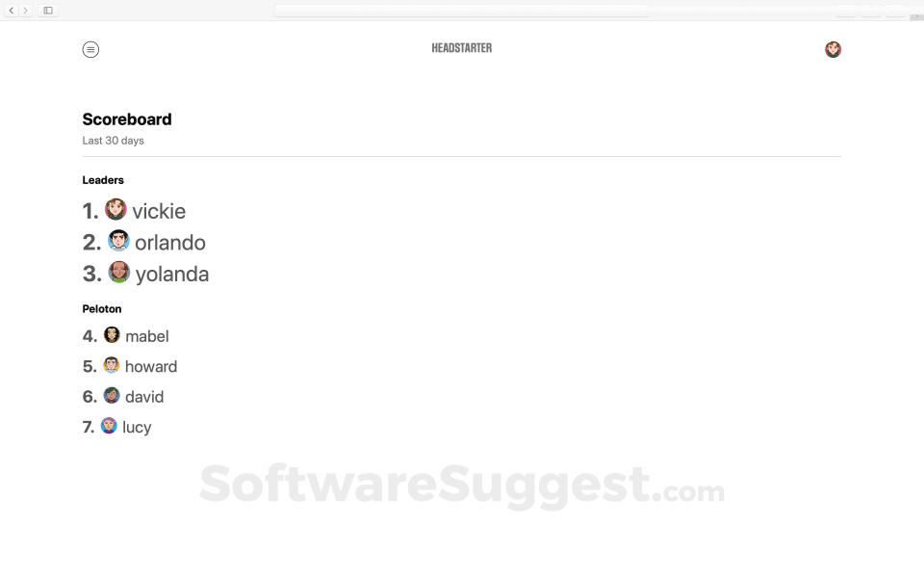The width and height of the screenshot is (924, 578).
Task: Open the profile avatar in the header
Action: 833,49
